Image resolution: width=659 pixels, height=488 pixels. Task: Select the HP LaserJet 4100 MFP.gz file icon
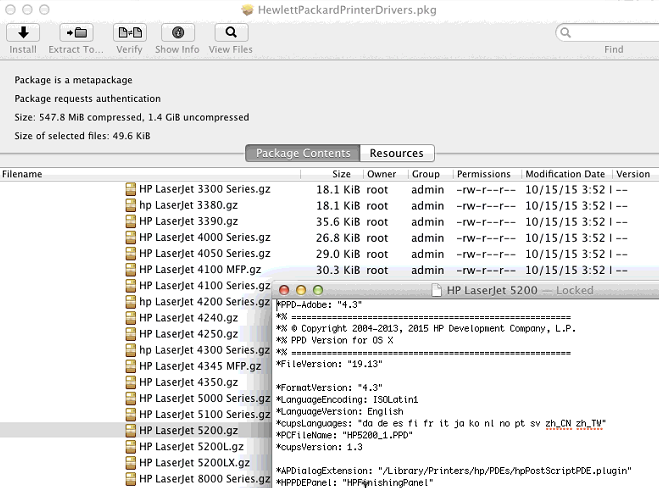[131, 269]
